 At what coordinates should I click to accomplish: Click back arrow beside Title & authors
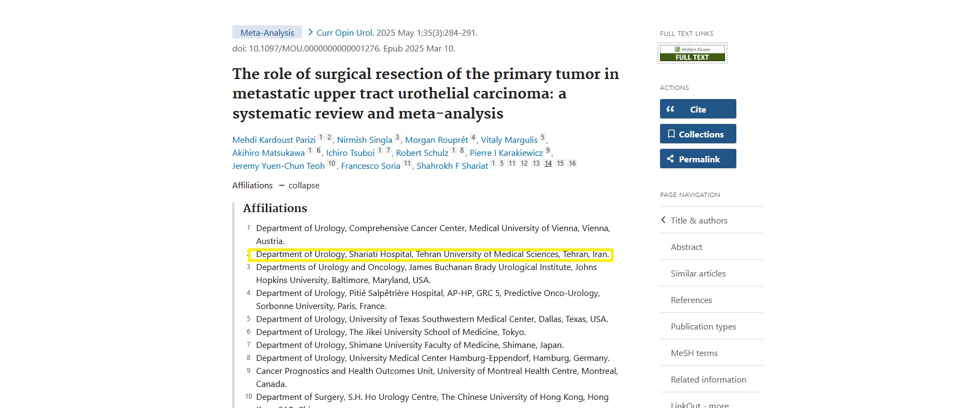663,220
